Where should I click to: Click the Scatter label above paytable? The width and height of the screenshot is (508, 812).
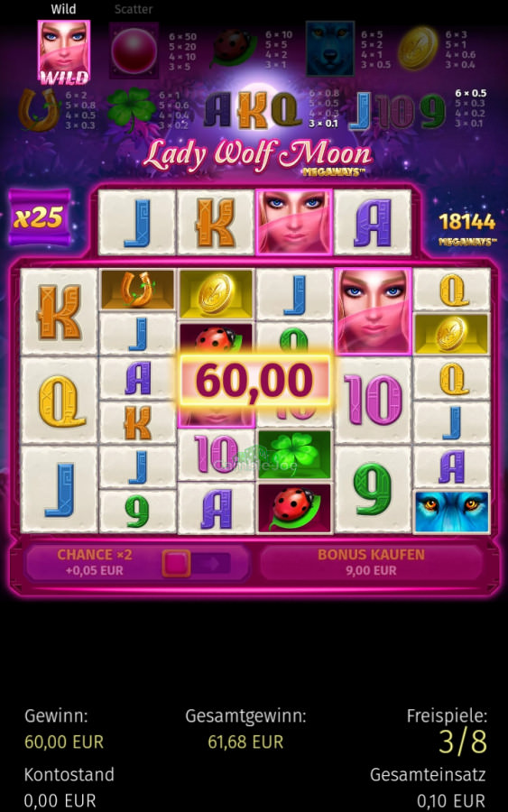(x=134, y=9)
